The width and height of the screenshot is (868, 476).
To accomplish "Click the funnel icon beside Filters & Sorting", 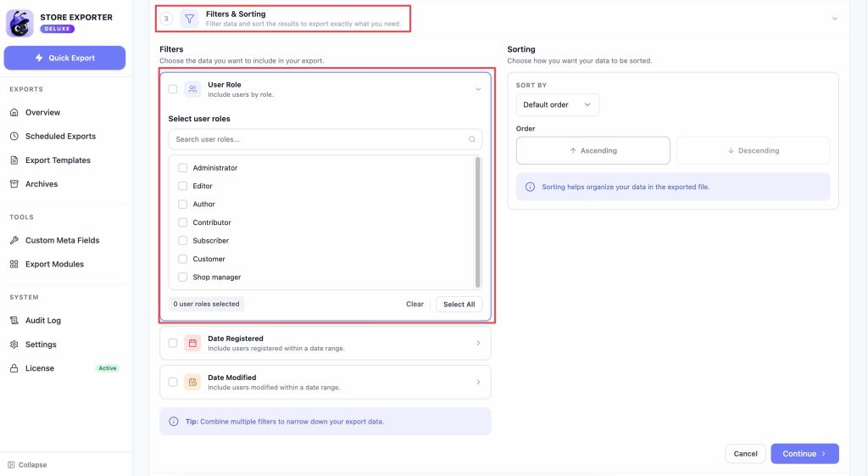I will click(x=189, y=19).
